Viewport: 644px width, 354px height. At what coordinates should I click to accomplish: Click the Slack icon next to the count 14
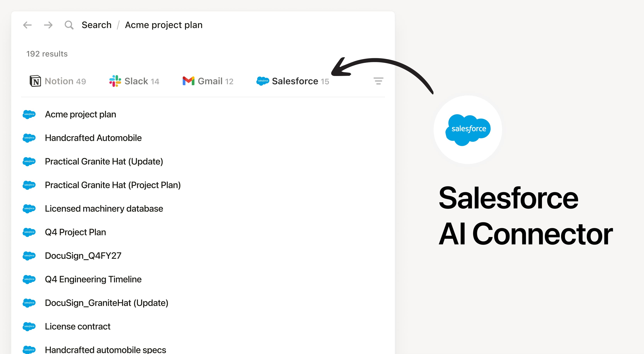point(115,81)
